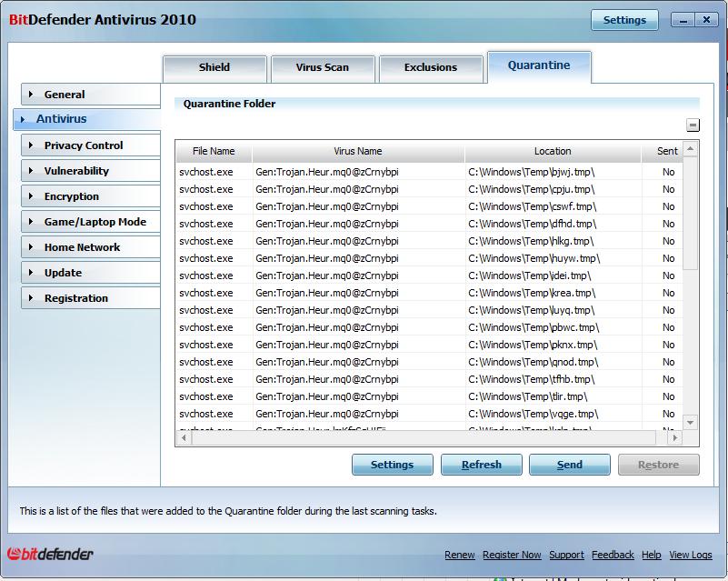Viewport: 728px width, 581px height.
Task: Select the row with hlkg.tmp location
Action: pos(430,241)
